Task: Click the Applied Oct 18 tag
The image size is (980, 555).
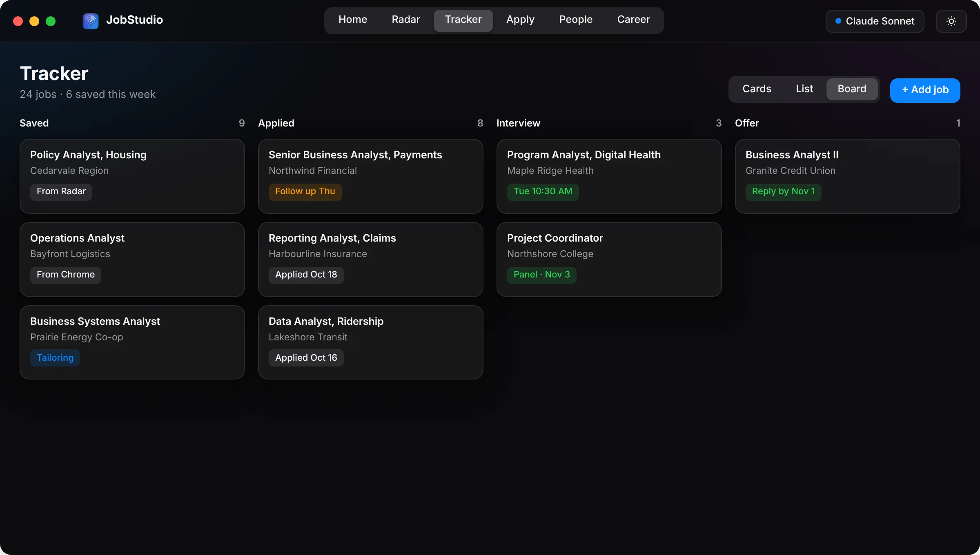Action: point(306,275)
